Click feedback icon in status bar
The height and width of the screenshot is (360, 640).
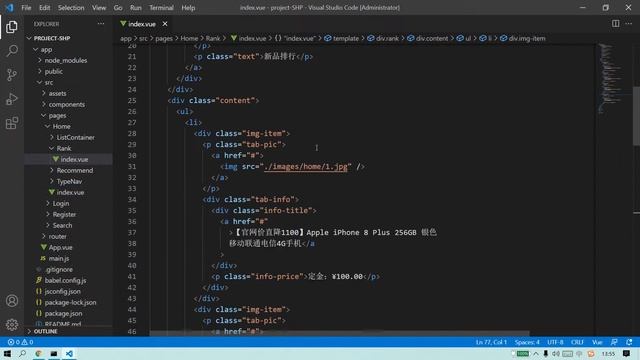click(614, 342)
